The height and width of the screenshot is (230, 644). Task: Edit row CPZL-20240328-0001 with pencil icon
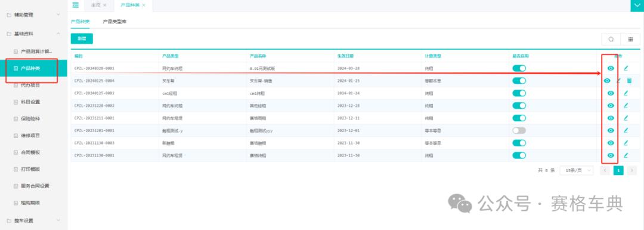click(626, 68)
